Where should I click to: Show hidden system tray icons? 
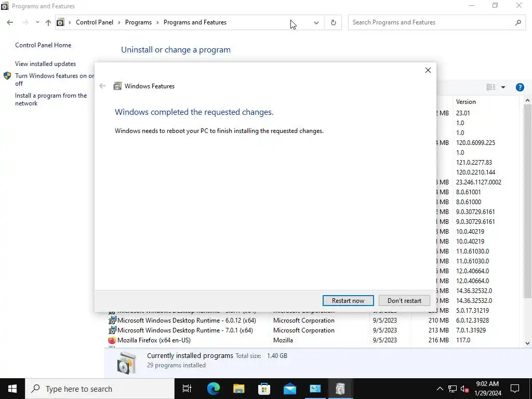pos(440,389)
